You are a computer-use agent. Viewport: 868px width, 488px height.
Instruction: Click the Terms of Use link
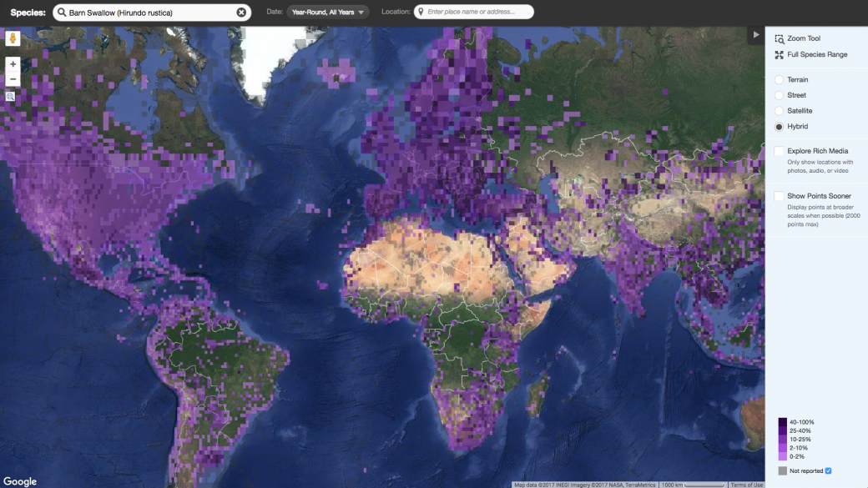click(747, 484)
